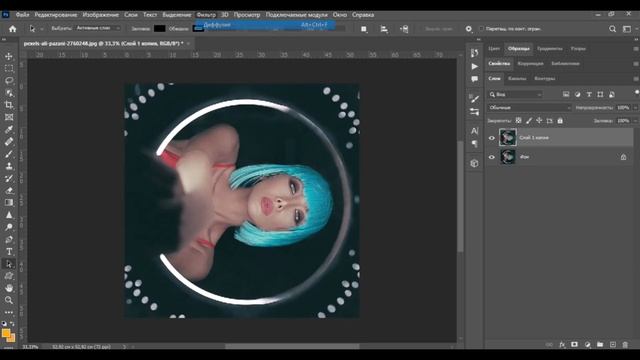Toggle lock image pixels brush icon

pos(529,121)
